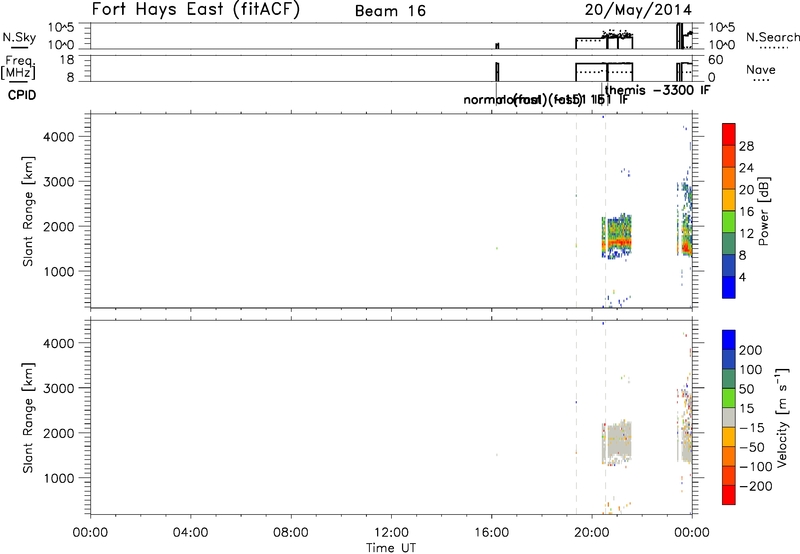The height and width of the screenshot is (554, 800).
Task: Click the "-200" Velocity colorbar tick label
Action: pyautogui.click(x=756, y=486)
